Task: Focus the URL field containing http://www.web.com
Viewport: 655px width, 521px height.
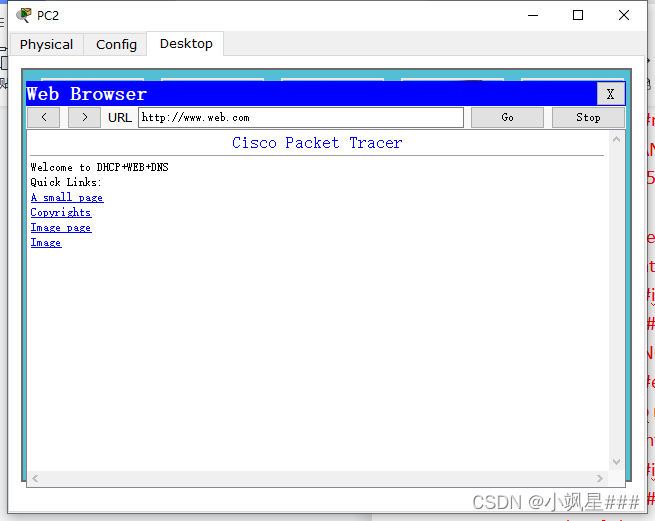Action: coord(301,117)
